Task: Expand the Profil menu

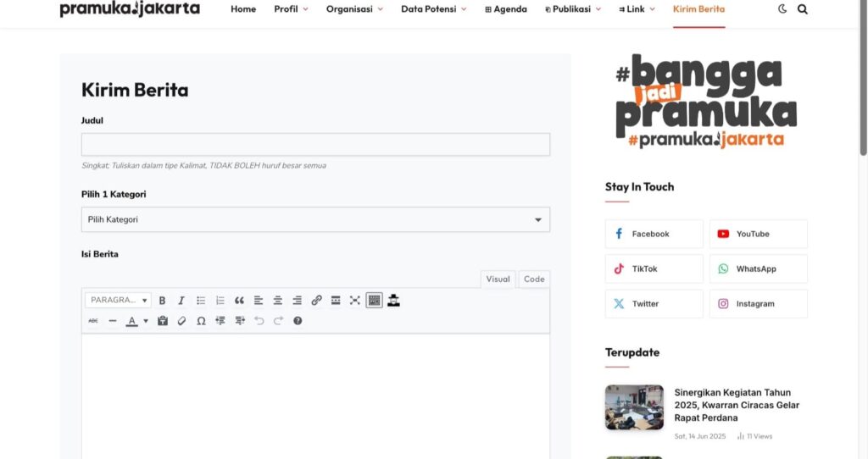Action: pos(292,8)
